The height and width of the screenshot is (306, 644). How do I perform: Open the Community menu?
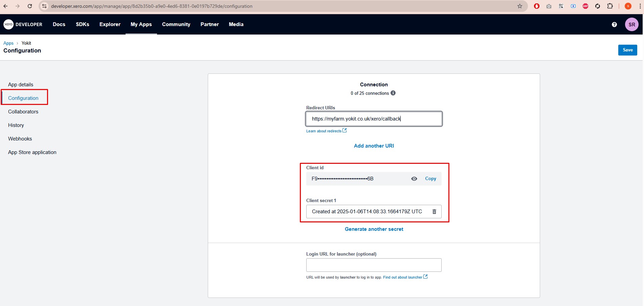[x=176, y=24]
